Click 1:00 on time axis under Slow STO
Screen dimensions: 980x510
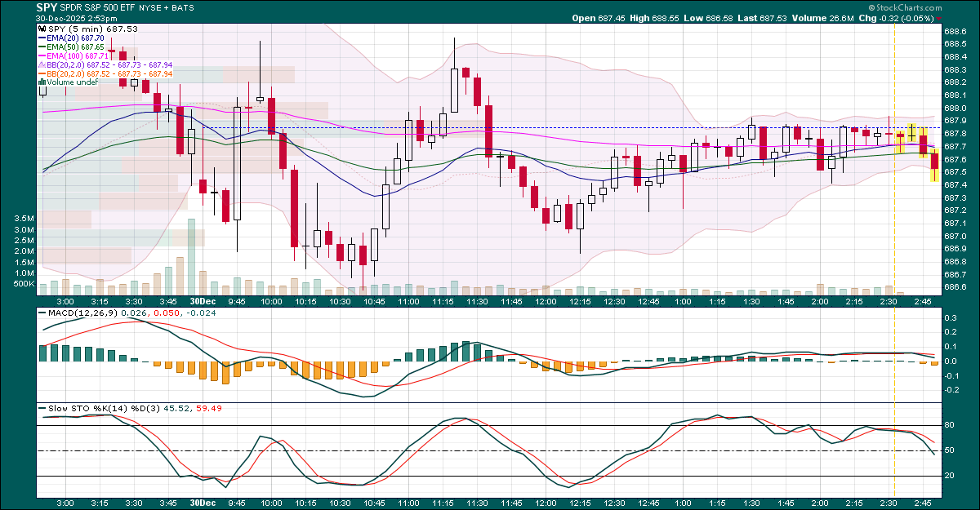[x=683, y=503]
